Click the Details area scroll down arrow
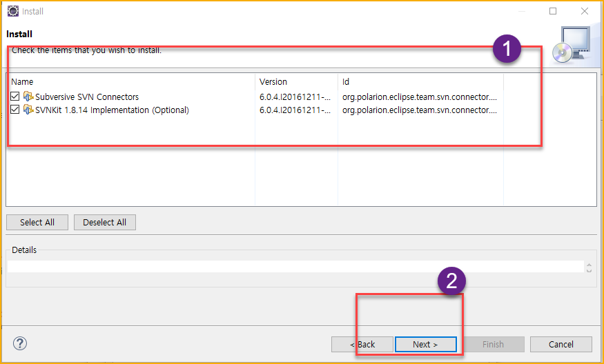 pos(589,270)
